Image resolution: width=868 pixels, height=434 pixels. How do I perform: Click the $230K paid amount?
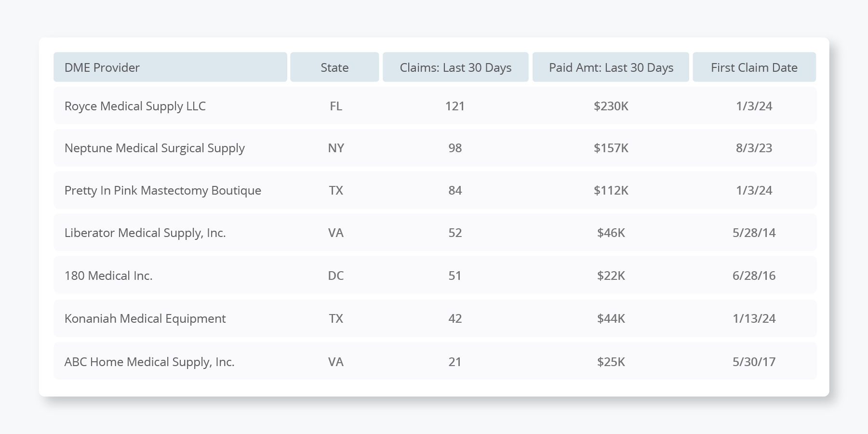tap(611, 106)
